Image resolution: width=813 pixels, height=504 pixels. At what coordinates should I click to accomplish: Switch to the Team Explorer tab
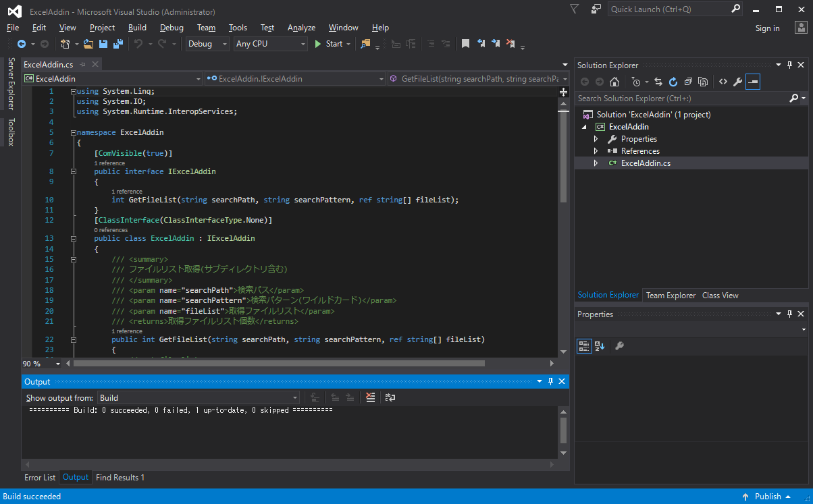coord(671,295)
